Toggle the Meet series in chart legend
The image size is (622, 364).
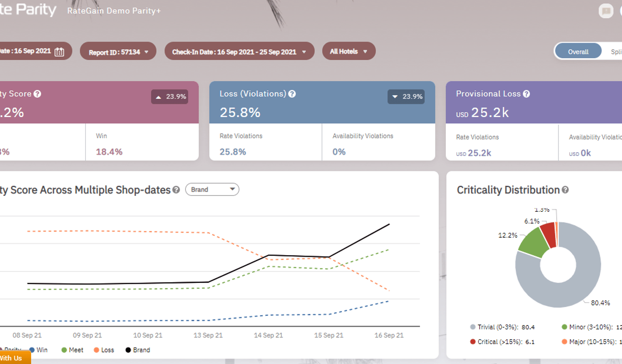72,350
